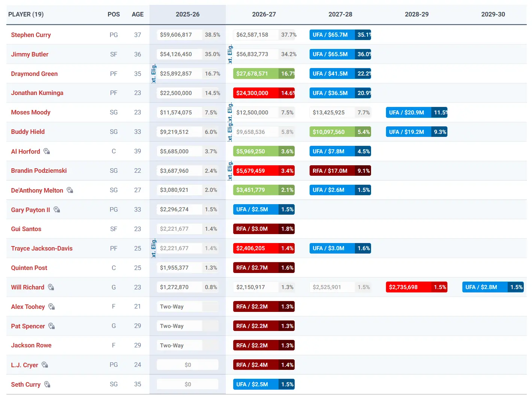Viewport: 532px width, 399px height.
Task: Click Brandin Podziemski's RFA / $17.0M badge
Action: click(340, 171)
